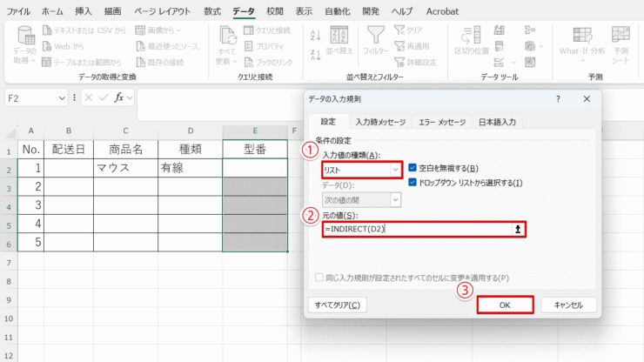Click Text to Columns (区切り位置) icon
644x362 pixels.
(x=471, y=35)
